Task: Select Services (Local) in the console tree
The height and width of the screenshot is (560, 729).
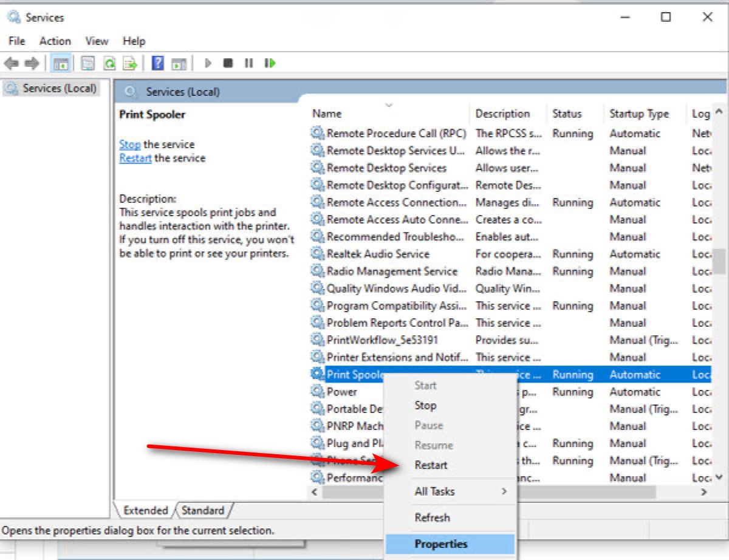Action: pos(50,89)
